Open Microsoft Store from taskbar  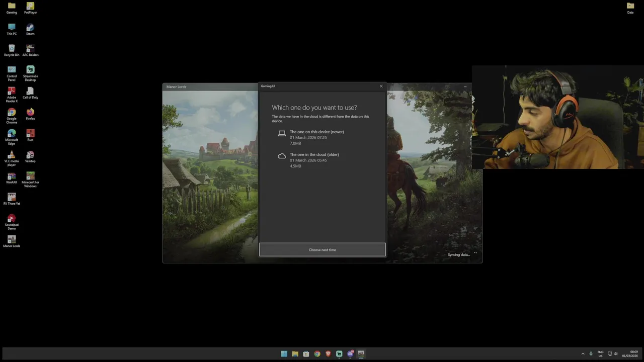coord(306,354)
